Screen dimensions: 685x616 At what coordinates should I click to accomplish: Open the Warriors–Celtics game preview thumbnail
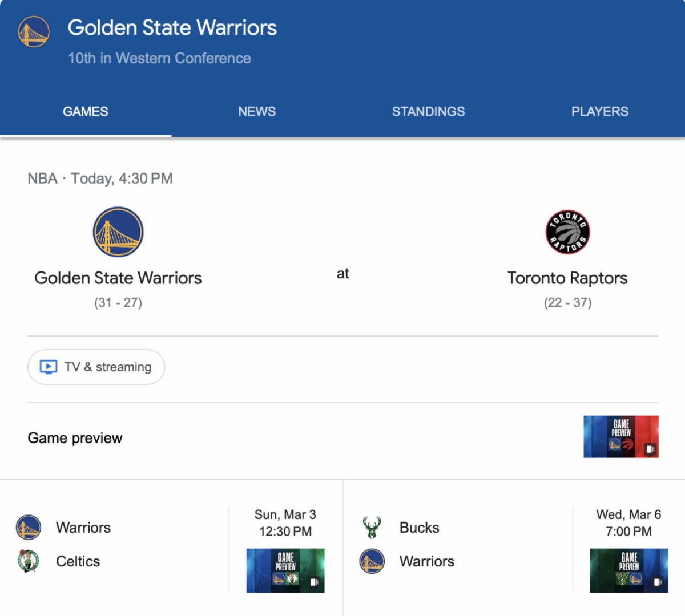(285, 570)
